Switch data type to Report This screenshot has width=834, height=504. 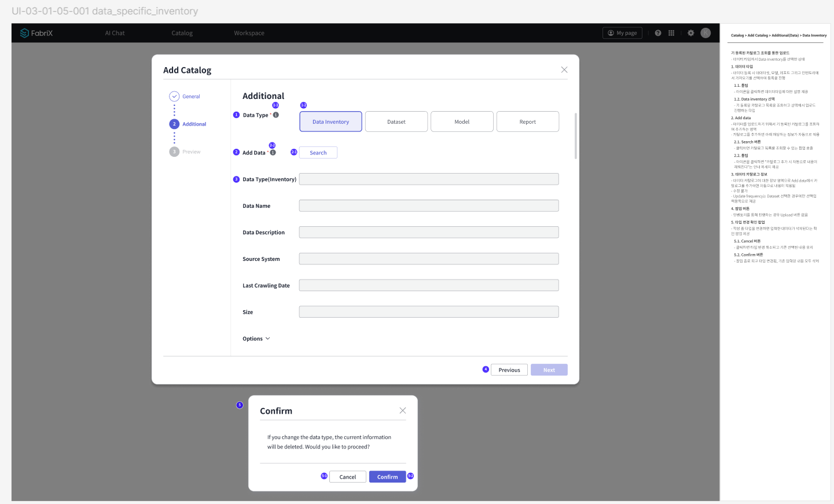pyautogui.click(x=528, y=122)
